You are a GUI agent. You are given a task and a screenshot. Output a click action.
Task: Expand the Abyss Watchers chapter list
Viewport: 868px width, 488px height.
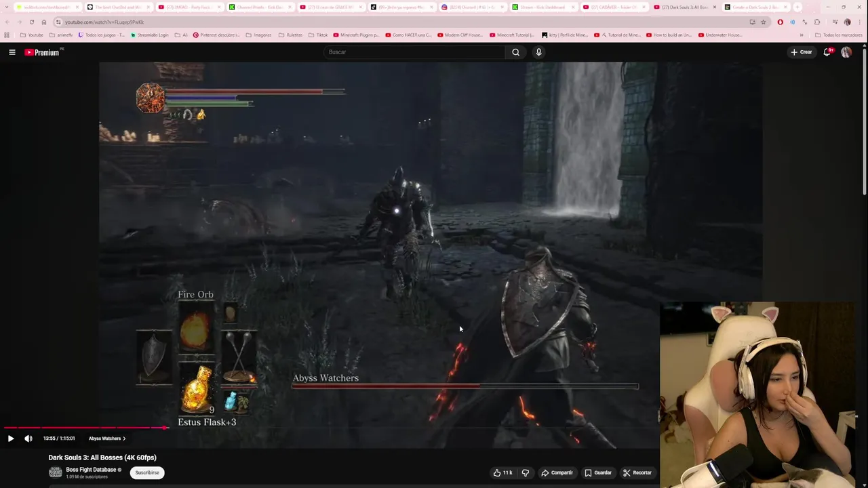107,439
